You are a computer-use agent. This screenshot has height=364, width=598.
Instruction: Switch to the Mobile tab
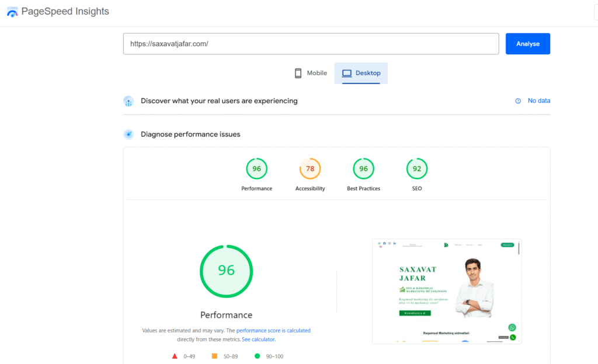click(310, 73)
